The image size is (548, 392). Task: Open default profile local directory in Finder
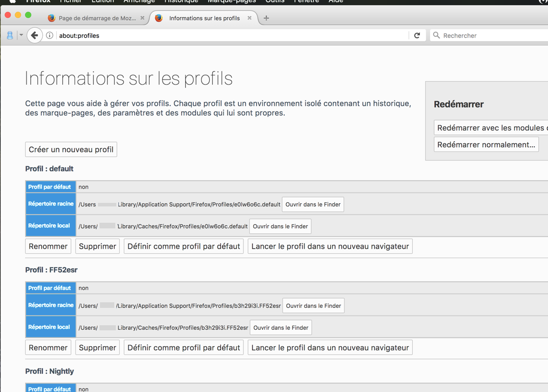tap(280, 226)
